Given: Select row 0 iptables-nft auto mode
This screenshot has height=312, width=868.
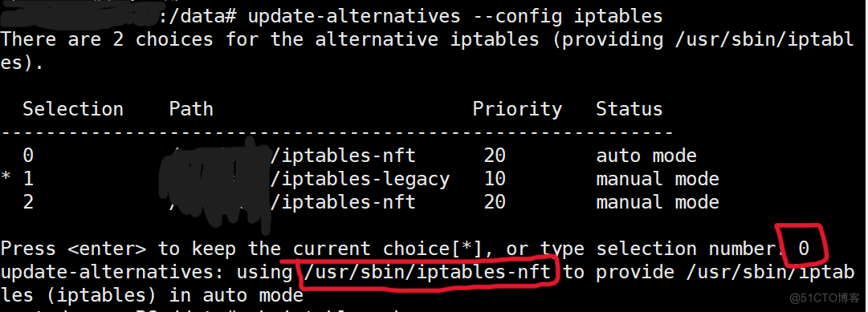Looking at the screenshot, I should [x=360, y=156].
